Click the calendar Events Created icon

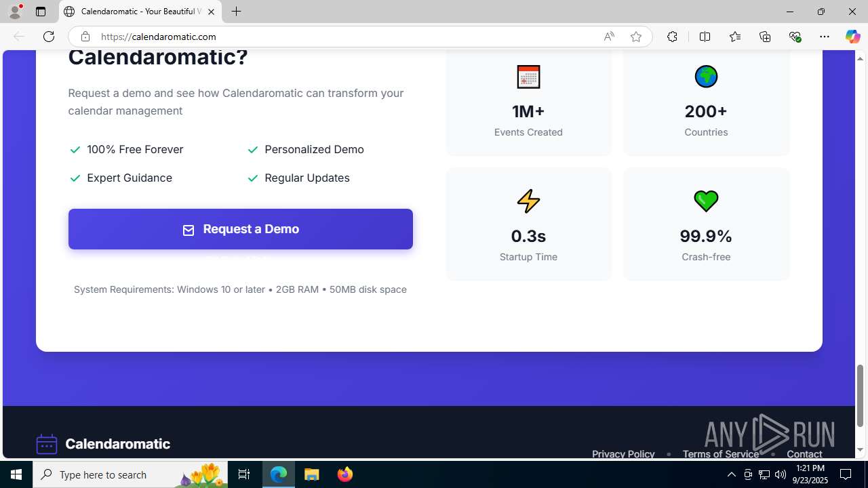click(x=528, y=77)
